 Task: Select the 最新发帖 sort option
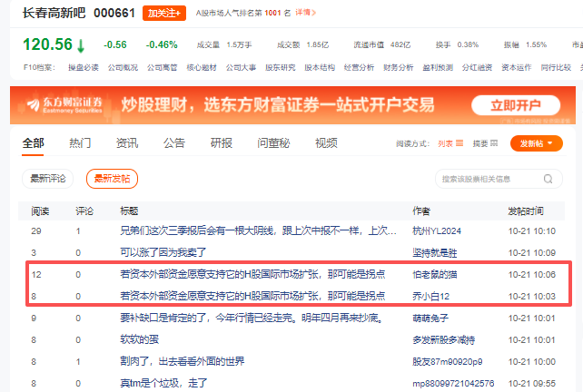(112, 179)
